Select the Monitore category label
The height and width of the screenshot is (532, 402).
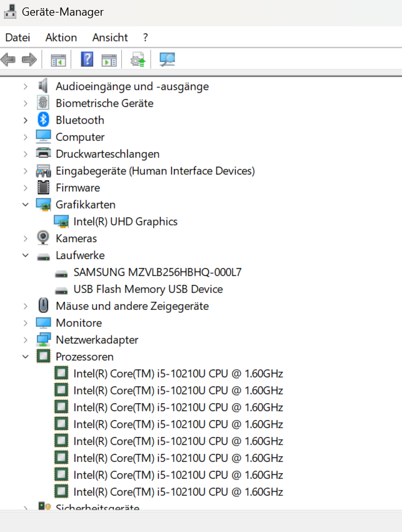pyautogui.click(x=79, y=323)
